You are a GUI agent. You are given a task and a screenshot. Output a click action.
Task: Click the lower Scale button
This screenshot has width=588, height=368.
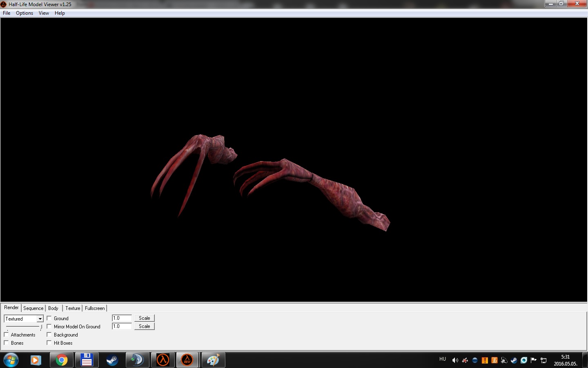point(144,326)
